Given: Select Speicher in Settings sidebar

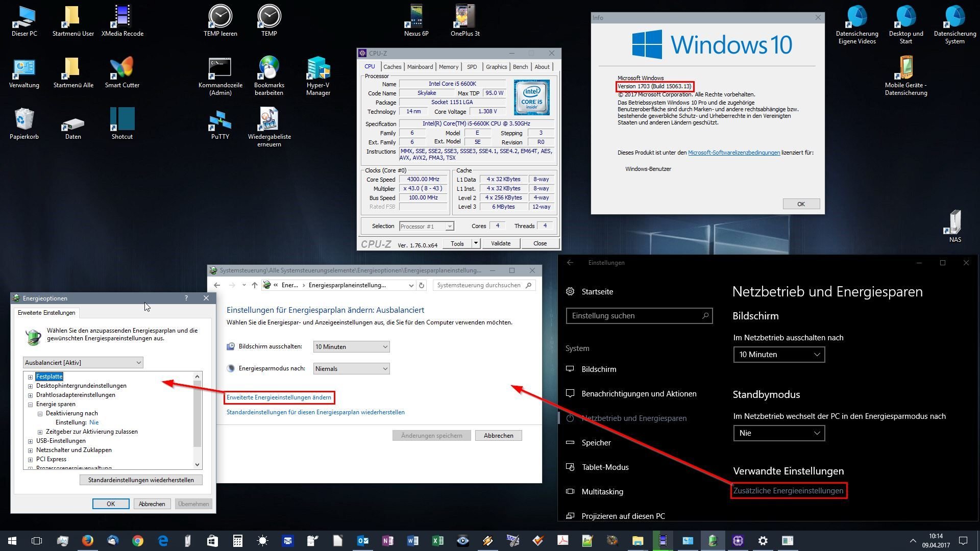Looking at the screenshot, I should pyautogui.click(x=596, y=443).
